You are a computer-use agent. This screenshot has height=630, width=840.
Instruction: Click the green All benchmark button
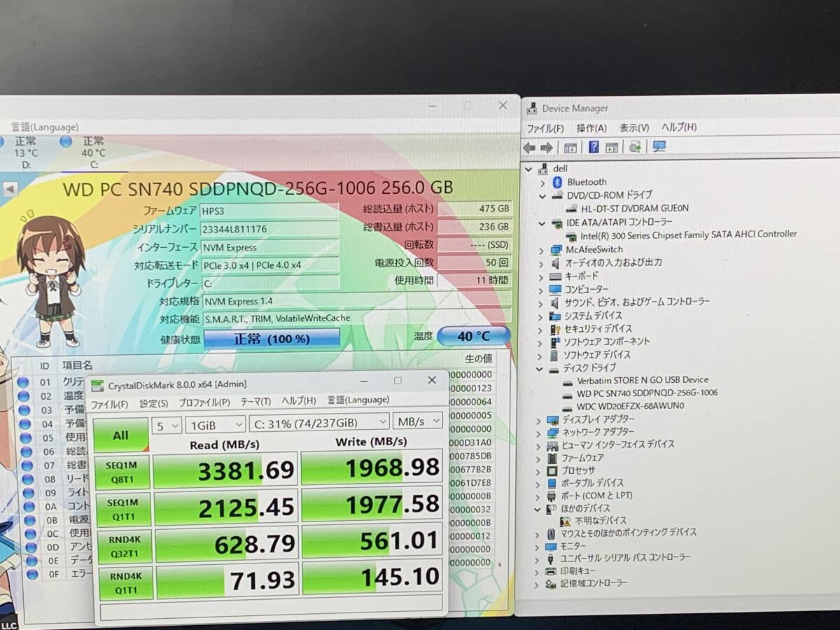(120, 435)
